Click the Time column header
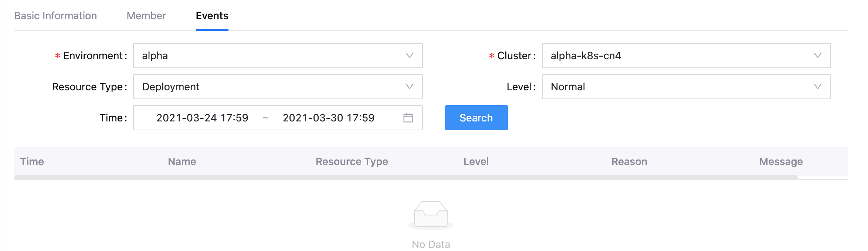Viewport: 868px width, 251px height. click(x=32, y=161)
